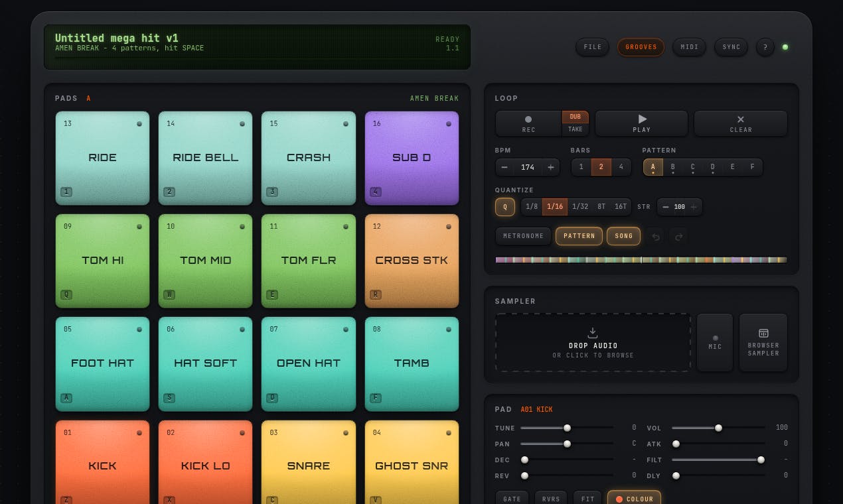Viewport: 843px width, 504px height.
Task: Adjust the TUNE slider
Action: coord(567,428)
